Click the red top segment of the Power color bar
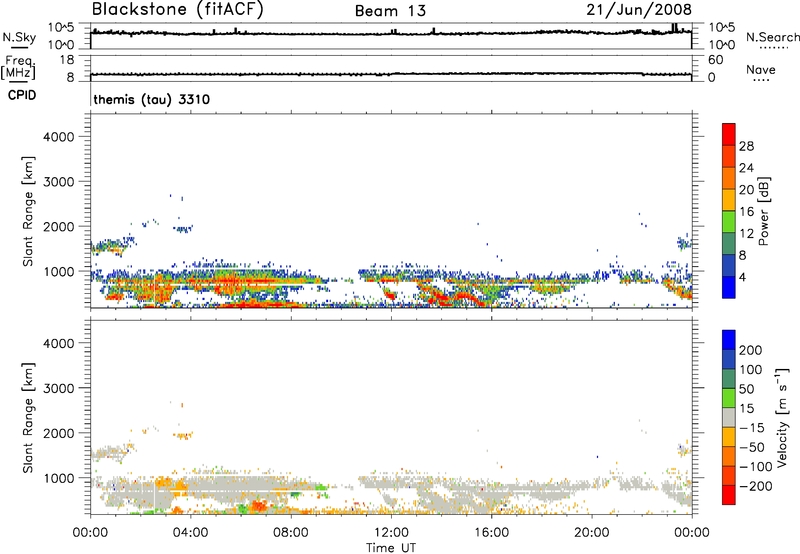Image resolution: width=800 pixels, height=554 pixels. point(729,134)
